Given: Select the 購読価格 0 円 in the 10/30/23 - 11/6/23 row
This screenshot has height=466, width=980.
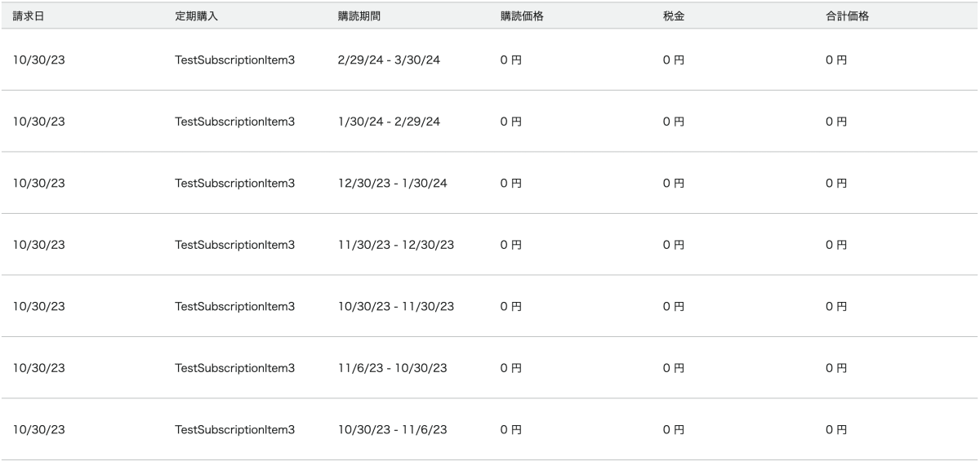Looking at the screenshot, I should point(510,429).
